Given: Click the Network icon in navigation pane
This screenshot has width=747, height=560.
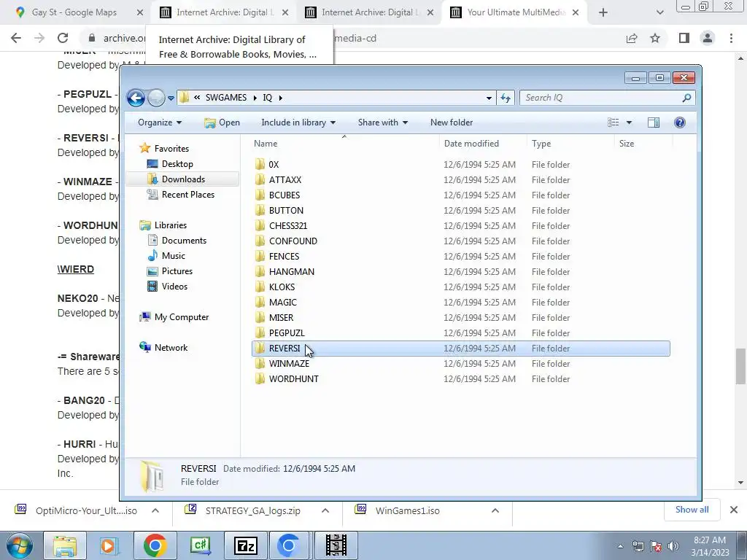Looking at the screenshot, I should click(x=145, y=347).
